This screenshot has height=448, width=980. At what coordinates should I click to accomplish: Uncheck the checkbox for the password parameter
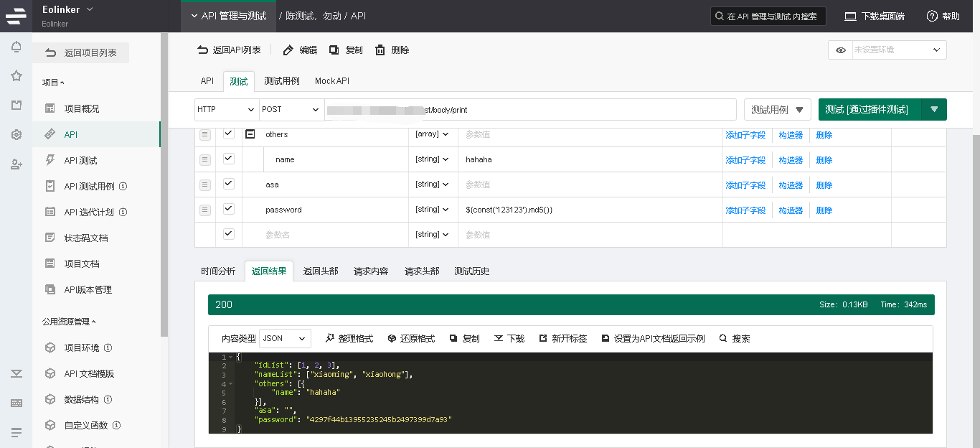[x=229, y=209]
